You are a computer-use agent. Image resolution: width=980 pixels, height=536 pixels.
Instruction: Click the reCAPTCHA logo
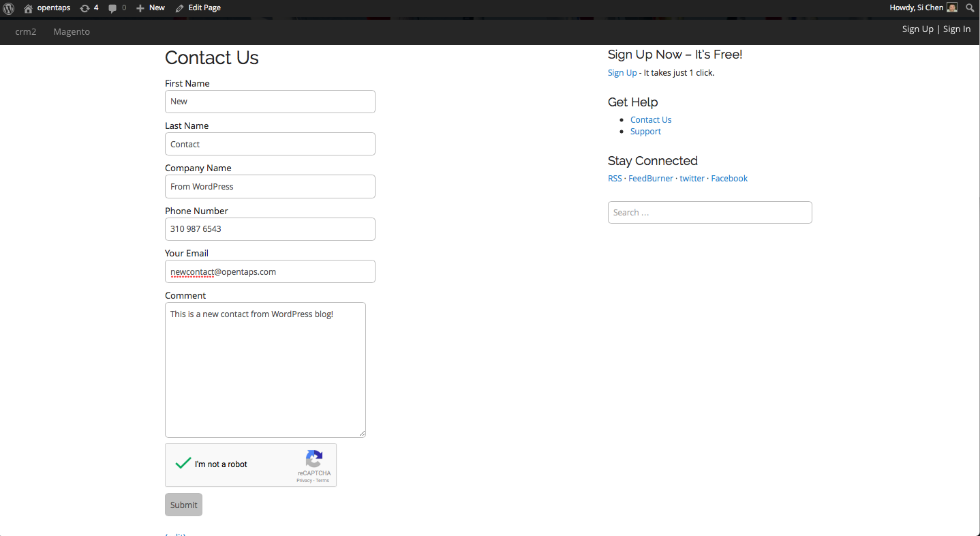313,459
